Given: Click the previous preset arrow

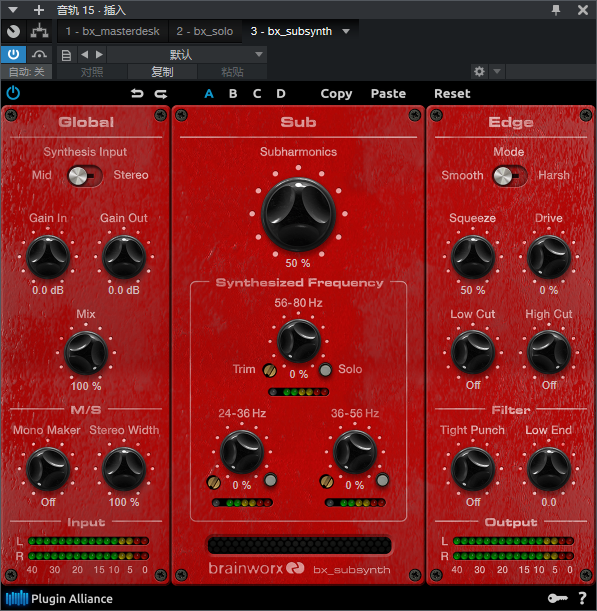Looking at the screenshot, I should tap(84, 55).
